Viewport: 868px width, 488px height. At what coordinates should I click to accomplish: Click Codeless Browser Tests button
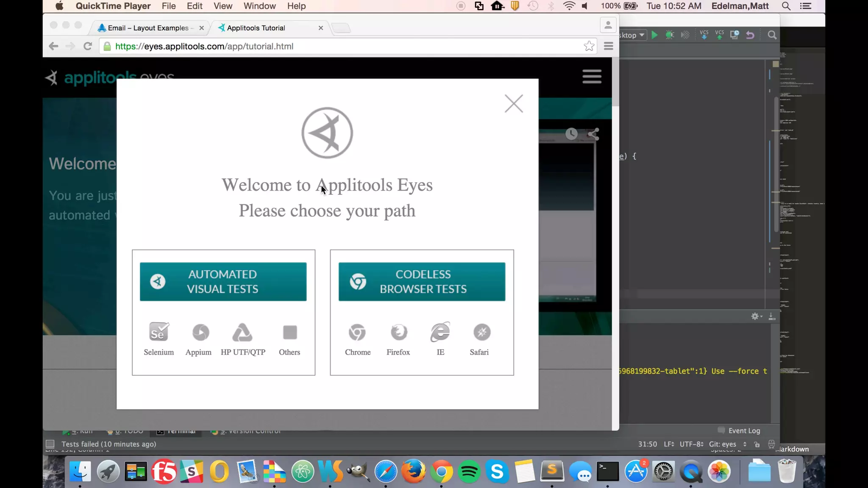[x=422, y=282]
